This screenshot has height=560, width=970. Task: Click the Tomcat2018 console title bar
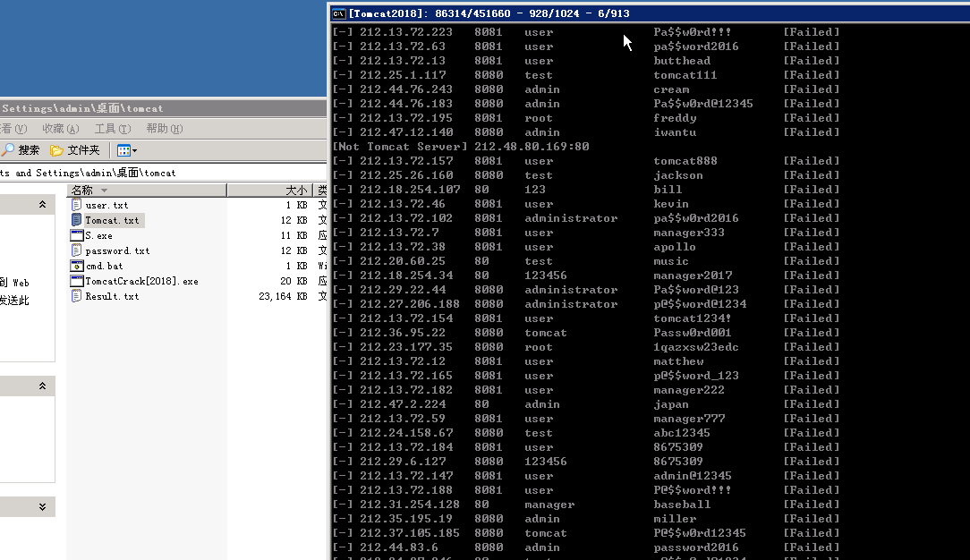point(650,13)
